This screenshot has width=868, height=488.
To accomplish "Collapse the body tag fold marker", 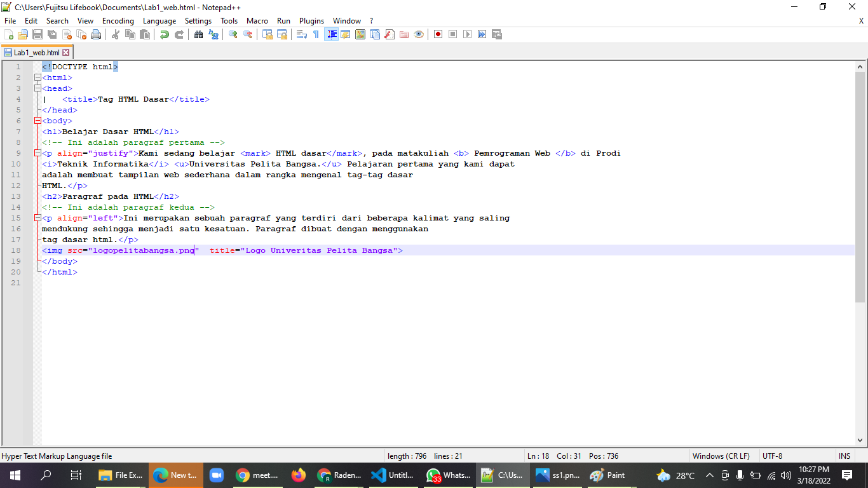I will pyautogui.click(x=37, y=121).
